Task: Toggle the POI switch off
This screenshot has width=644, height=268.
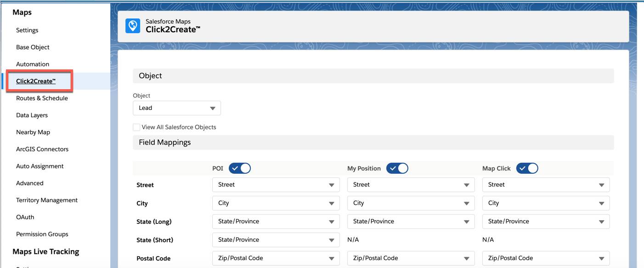Action: pyautogui.click(x=240, y=168)
